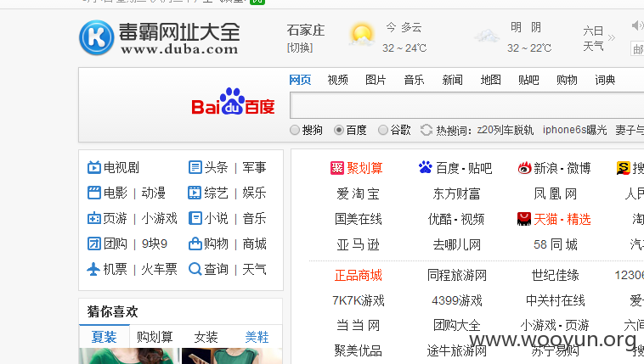Open the 优酷·视频 link

(456, 219)
